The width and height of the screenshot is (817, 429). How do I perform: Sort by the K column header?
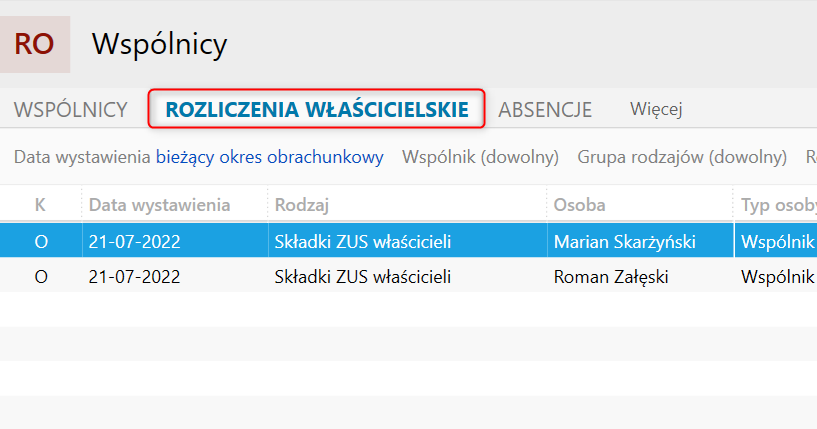pos(41,205)
